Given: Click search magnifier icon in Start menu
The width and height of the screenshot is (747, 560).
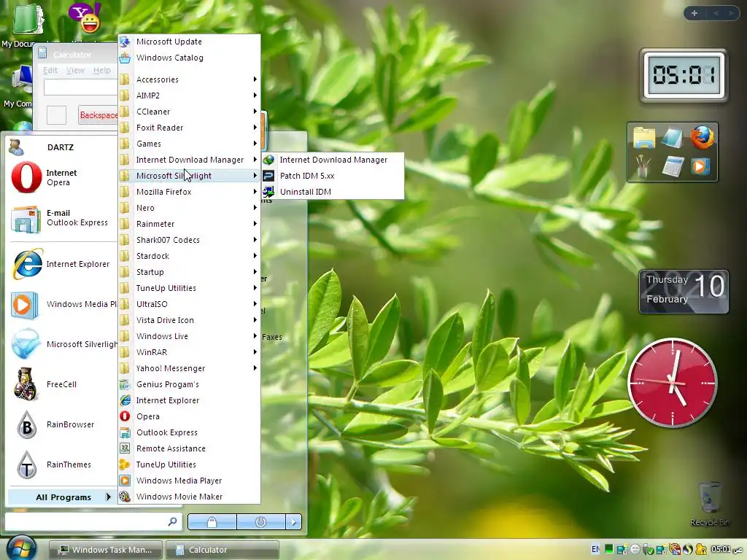Looking at the screenshot, I should 172,522.
